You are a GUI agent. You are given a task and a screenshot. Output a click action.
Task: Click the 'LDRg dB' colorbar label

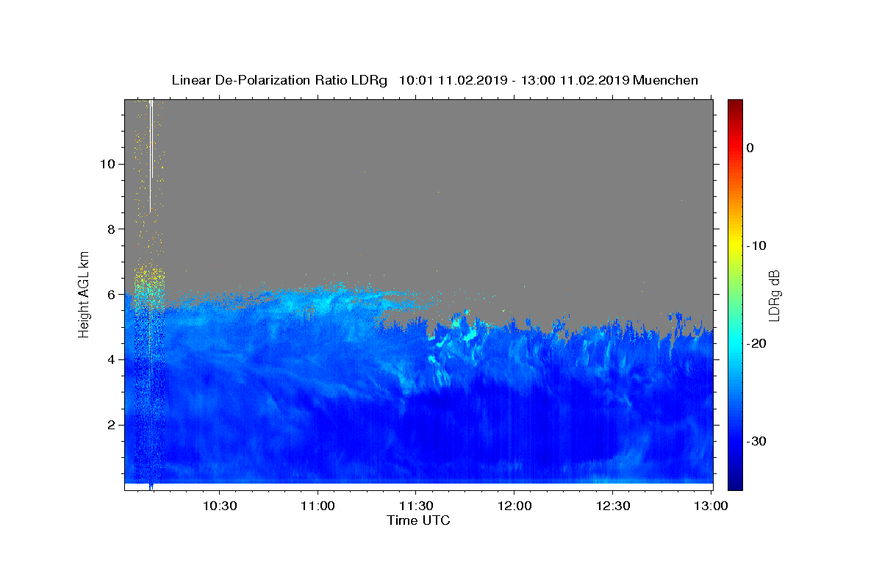pos(773,295)
